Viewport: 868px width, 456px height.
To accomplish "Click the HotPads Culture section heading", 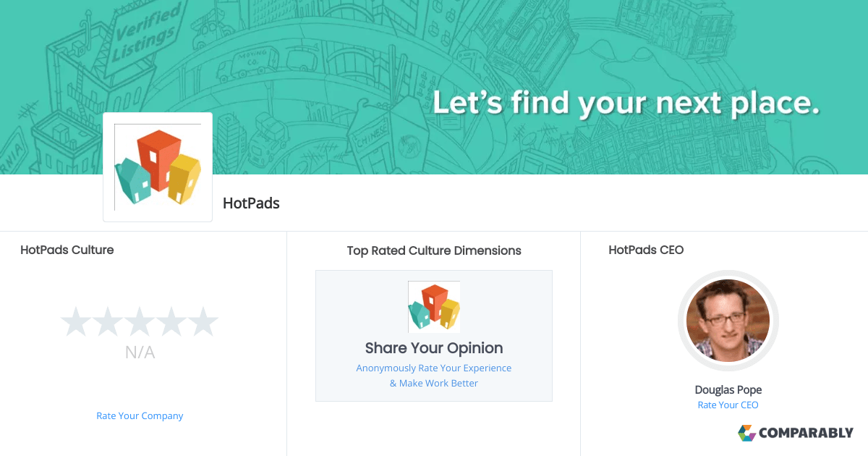I will 67,250.
